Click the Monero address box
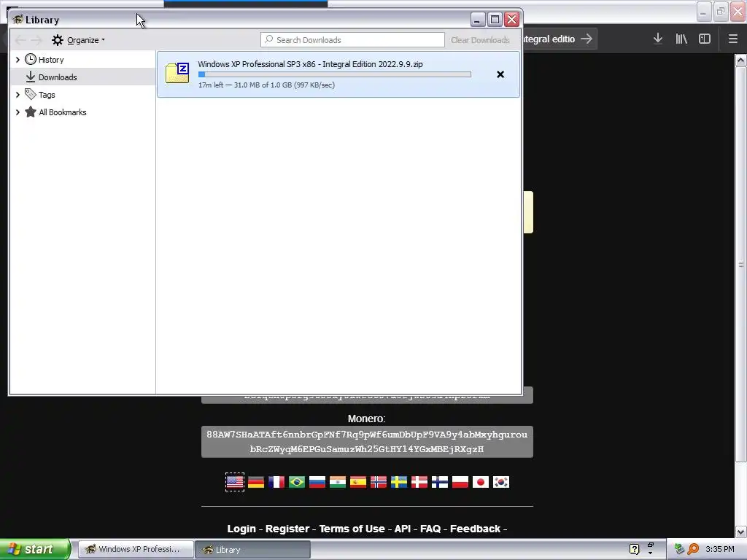The height and width of the screenshot is (560, 747). [367, 441]
